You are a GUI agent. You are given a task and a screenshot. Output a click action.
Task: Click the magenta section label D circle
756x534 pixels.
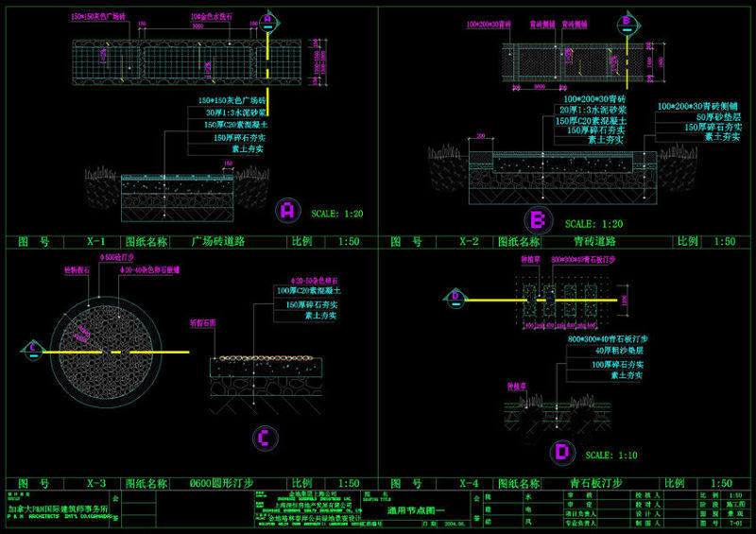(562, 453)
